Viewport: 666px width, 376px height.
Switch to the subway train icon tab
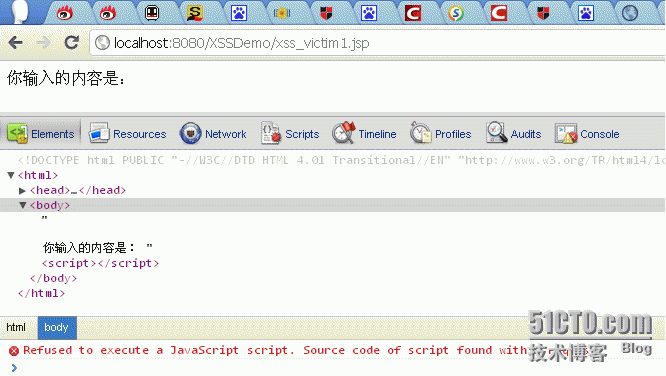(152, 13)
